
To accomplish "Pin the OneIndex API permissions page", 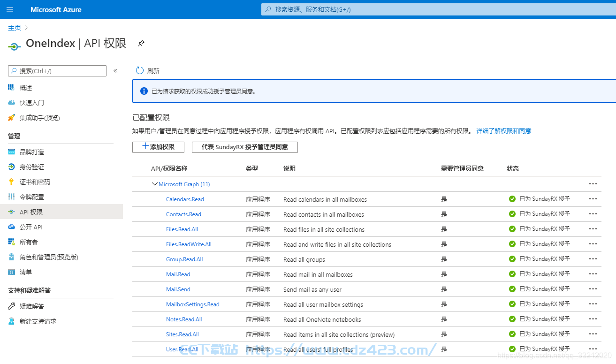I will (x=141, y=44).
